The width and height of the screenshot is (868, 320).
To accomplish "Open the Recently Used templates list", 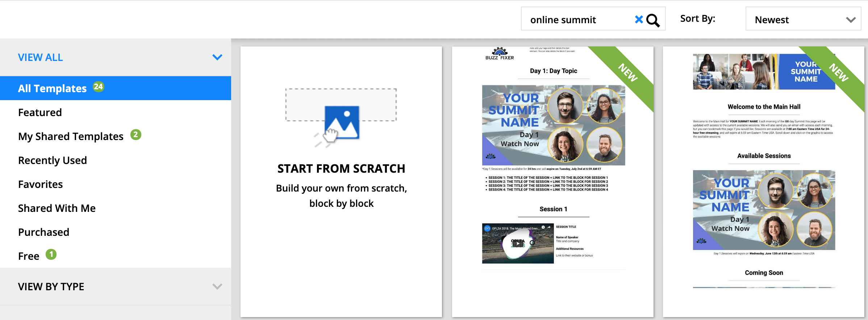I will (53, 160).
